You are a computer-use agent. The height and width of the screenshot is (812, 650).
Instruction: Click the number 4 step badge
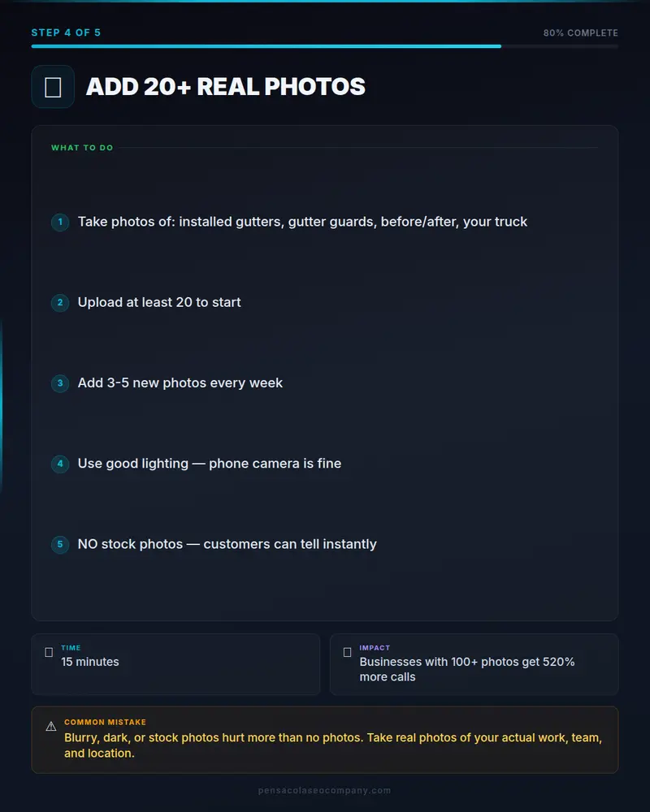60,464
